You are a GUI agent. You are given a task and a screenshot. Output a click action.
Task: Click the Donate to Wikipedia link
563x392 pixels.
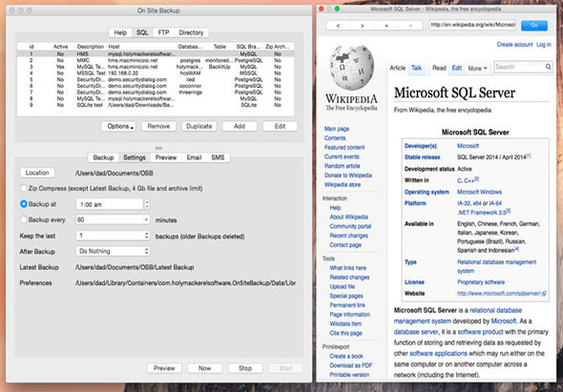(x=348, y=175)
